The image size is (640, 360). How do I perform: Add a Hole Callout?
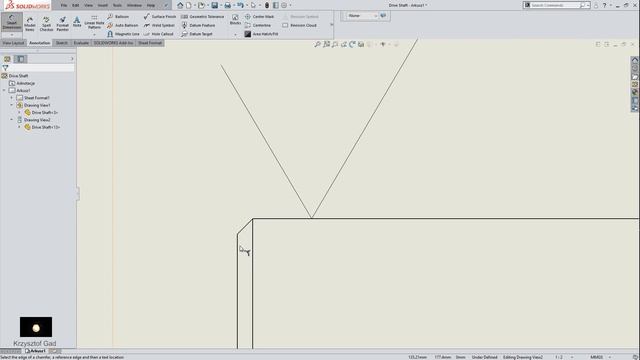[x=158, y=34]
